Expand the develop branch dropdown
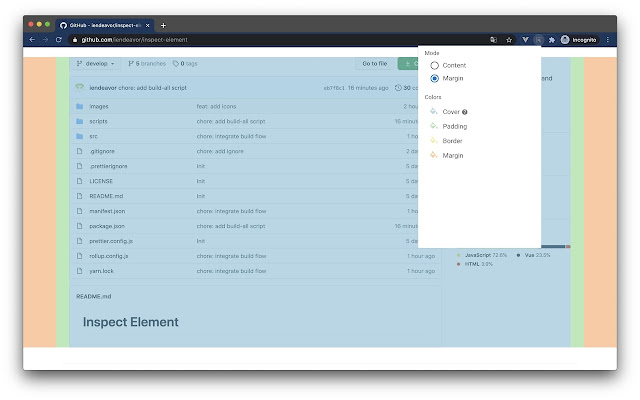This screenshot has width=640, height=400. pyautogui.click(x=97, y=63)
